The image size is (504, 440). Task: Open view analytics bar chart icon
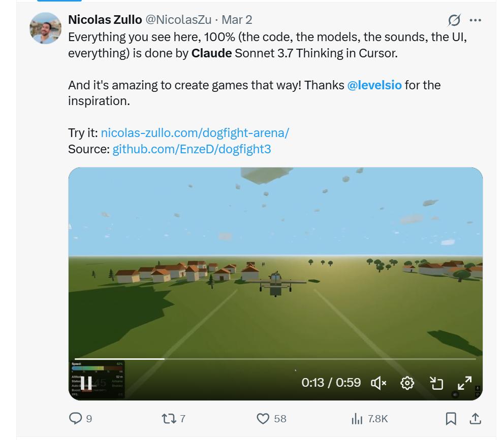(x=357, y=419)
